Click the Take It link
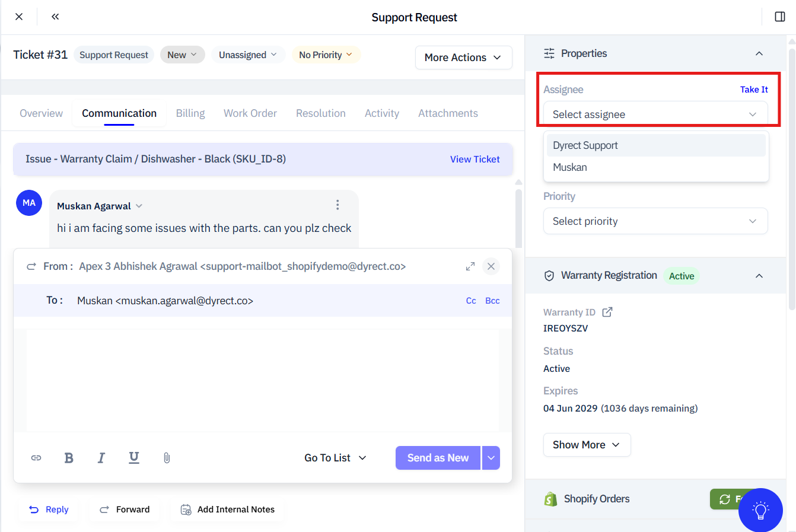796x532 pixels. [754, 90]
